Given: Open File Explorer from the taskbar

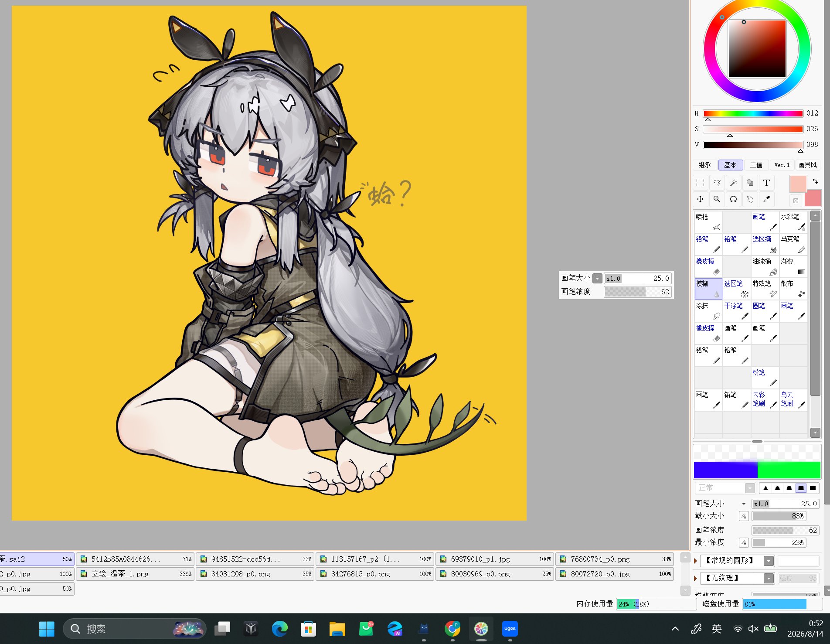Looking at the screenshot, I should [x=337, y=629].
